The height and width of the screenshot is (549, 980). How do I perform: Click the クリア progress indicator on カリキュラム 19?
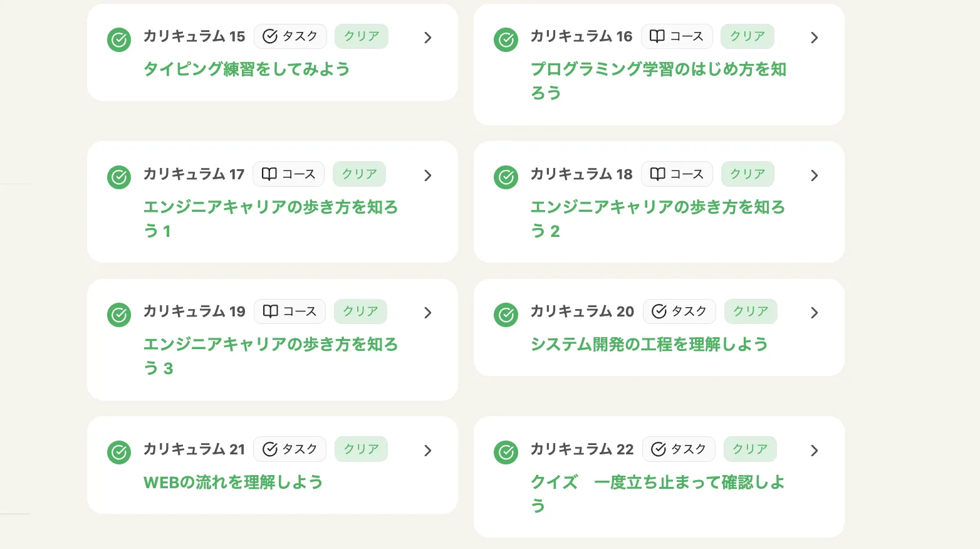click(x=360, y=311)
